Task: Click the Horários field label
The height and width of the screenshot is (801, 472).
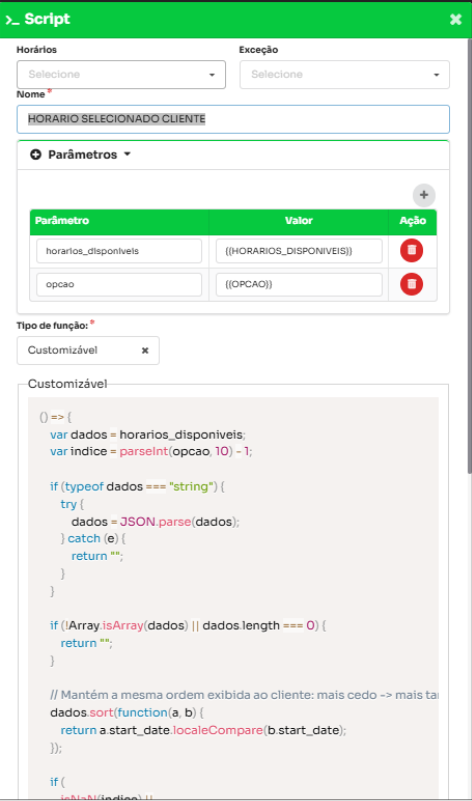Action: 37,50
